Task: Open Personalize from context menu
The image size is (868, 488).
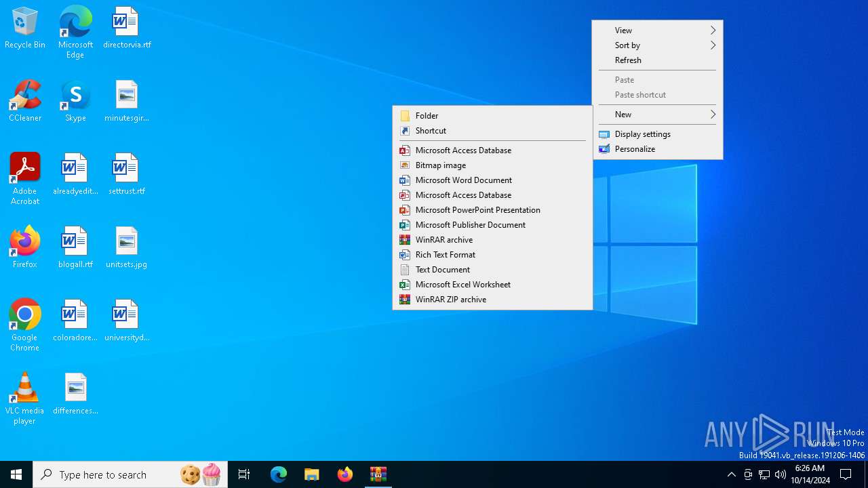Action: (x=657, y=149)
